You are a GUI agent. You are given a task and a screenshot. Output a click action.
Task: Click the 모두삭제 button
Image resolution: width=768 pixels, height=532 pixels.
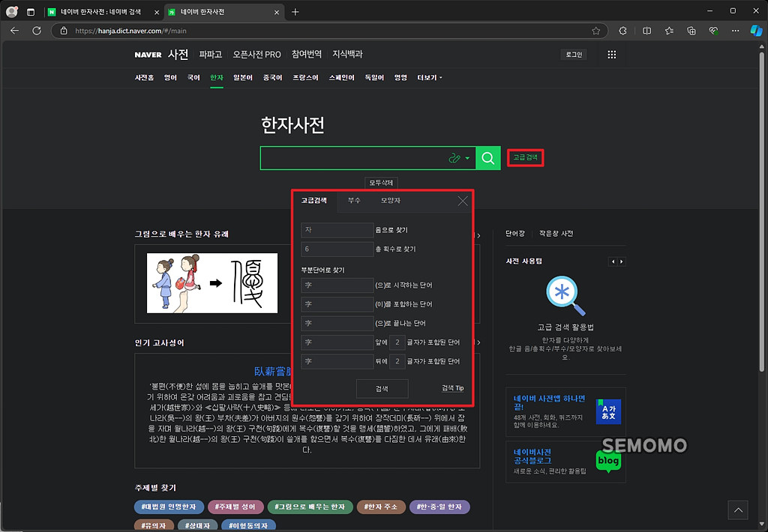pos(381,183)
